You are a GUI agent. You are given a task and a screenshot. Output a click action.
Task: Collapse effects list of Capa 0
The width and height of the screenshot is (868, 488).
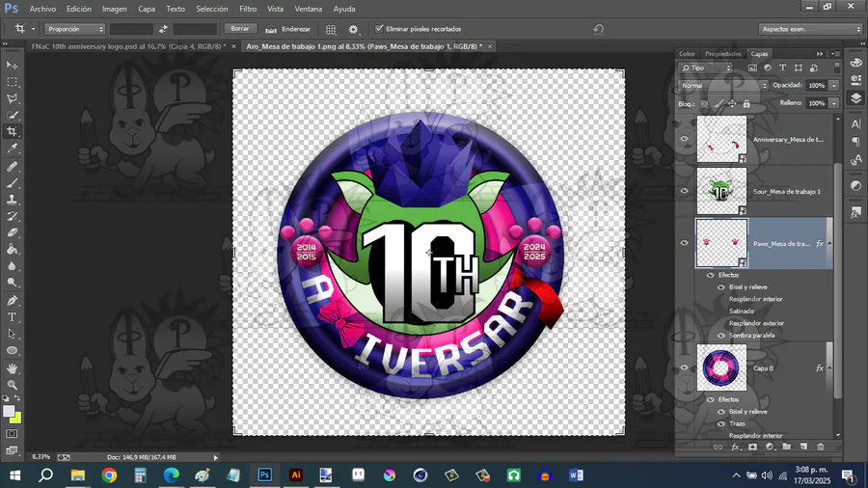(x=829, y=368)
